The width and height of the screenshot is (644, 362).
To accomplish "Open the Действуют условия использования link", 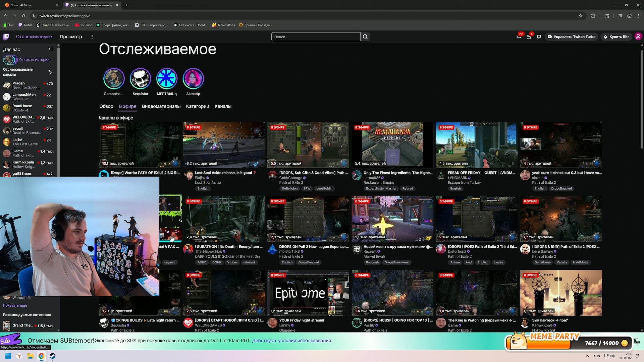I will (292, 341).
